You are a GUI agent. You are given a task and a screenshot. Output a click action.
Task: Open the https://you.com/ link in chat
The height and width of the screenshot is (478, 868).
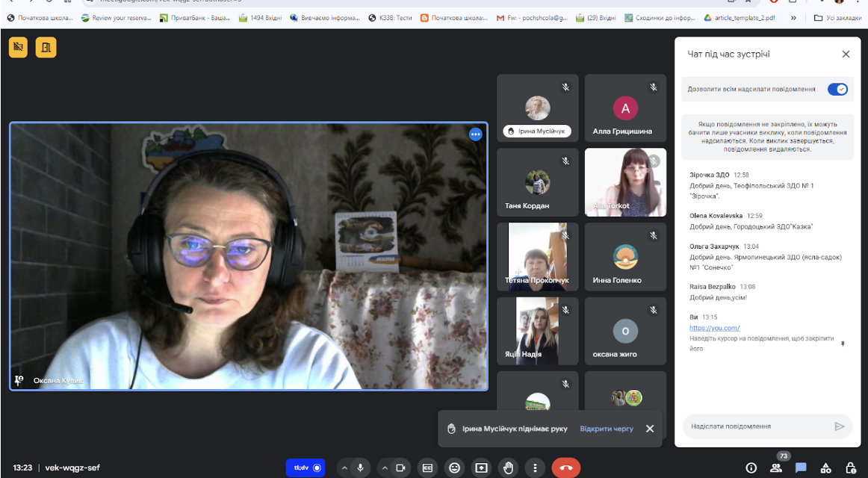(715, 328)
